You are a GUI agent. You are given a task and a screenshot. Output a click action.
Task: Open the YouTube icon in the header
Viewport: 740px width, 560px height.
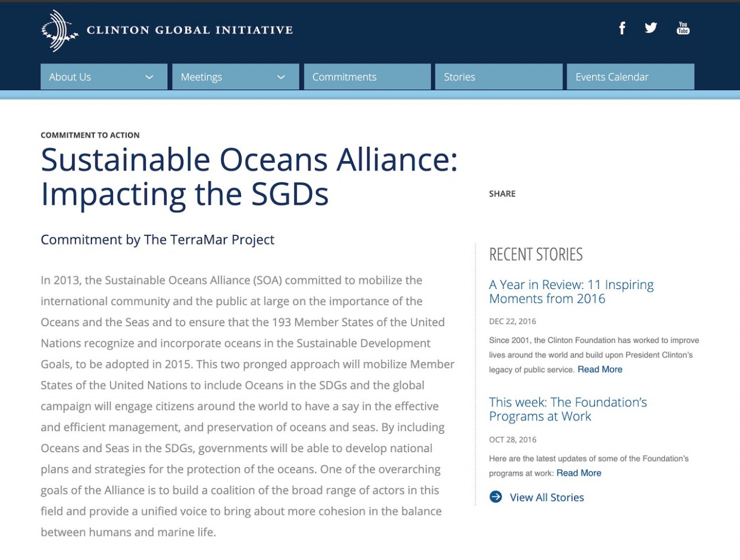coord(683,28)
